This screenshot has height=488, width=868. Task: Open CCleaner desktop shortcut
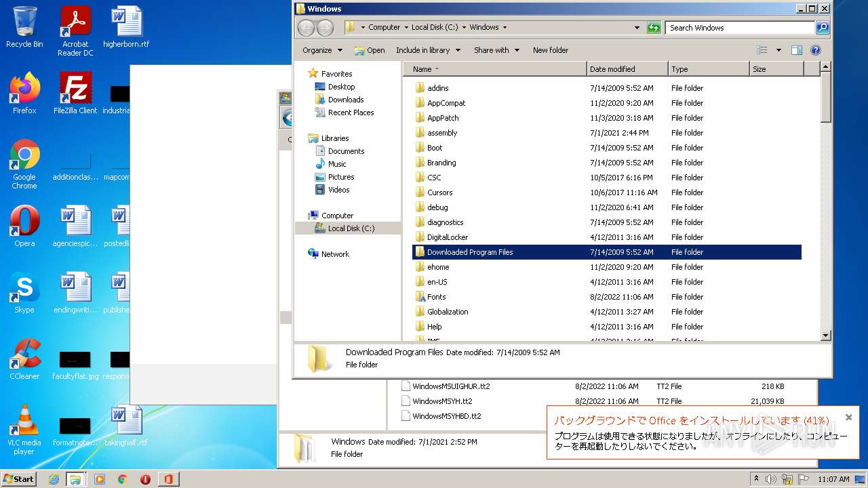tap(24, 359)
